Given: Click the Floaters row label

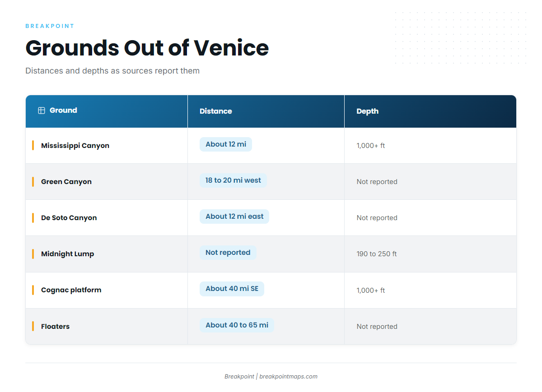Looking at the screenshot, I should [x=55, y=327].
